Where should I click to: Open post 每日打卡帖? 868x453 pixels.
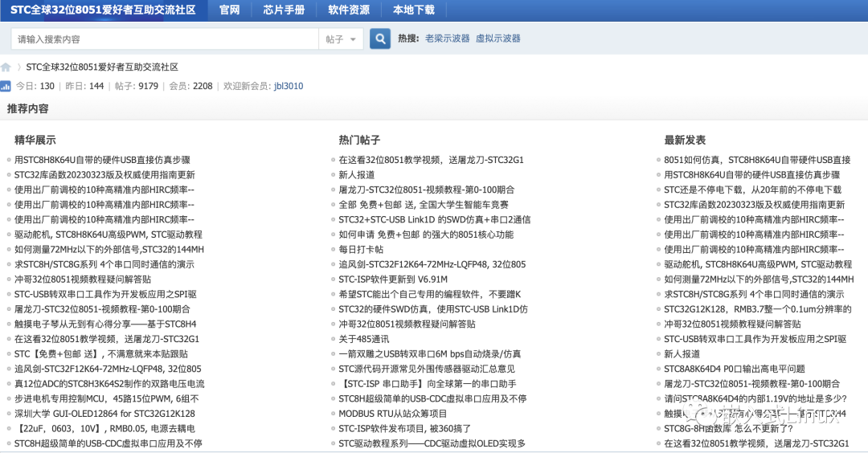pyautogui.click(x=361, y=250)
